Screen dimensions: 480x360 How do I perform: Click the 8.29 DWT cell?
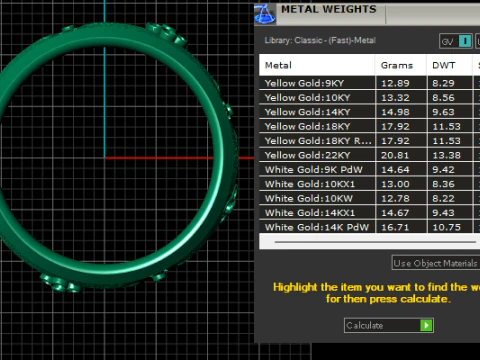tap(449, 83)
